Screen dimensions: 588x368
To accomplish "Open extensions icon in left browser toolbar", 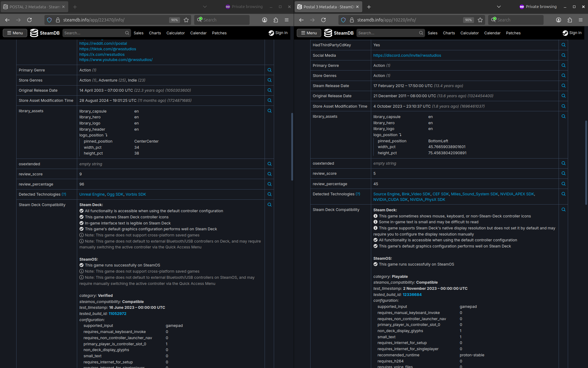I will point(276,20).
